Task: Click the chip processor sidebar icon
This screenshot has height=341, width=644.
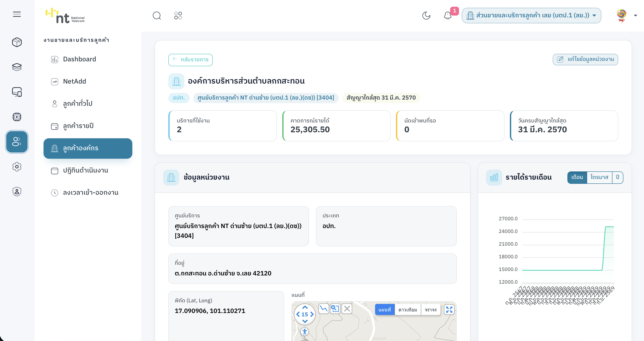Action: click(17, 117)
